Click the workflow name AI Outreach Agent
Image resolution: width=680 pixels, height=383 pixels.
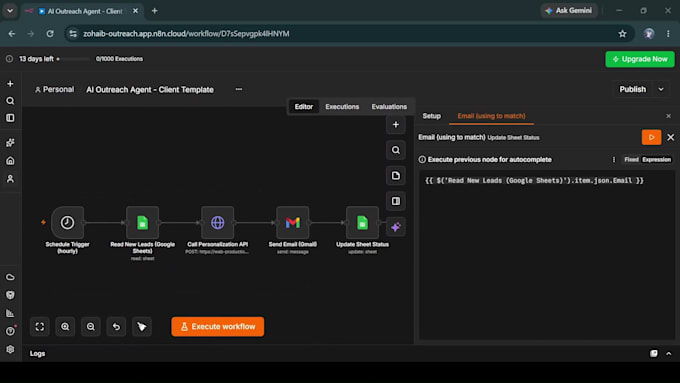click(x=150, y=90)
